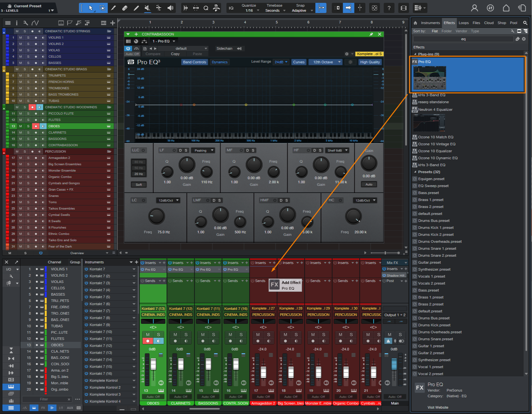Select the Eraser tool
This screenshot has width=532, height=414.
(125, 8)
